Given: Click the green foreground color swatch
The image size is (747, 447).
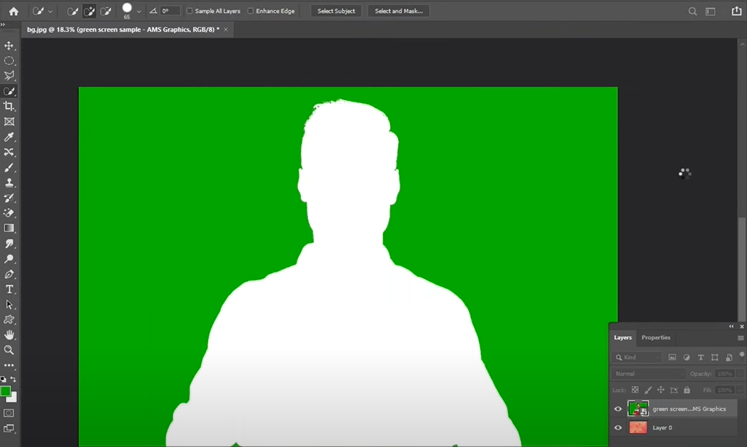Looking at the screenshot, I should (5, 391).
